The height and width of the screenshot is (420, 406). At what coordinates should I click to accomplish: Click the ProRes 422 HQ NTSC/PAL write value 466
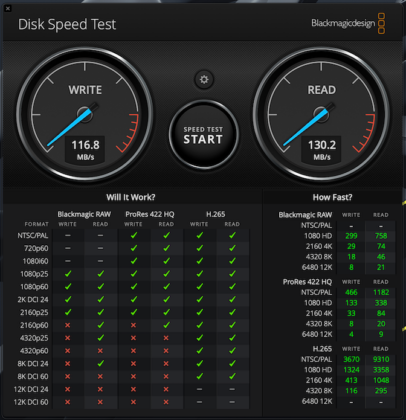click(x=351, y=292)
